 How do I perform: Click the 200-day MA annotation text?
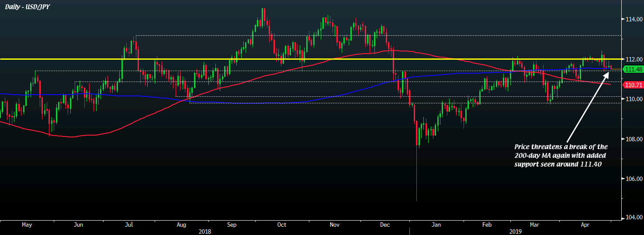[561, 155]
